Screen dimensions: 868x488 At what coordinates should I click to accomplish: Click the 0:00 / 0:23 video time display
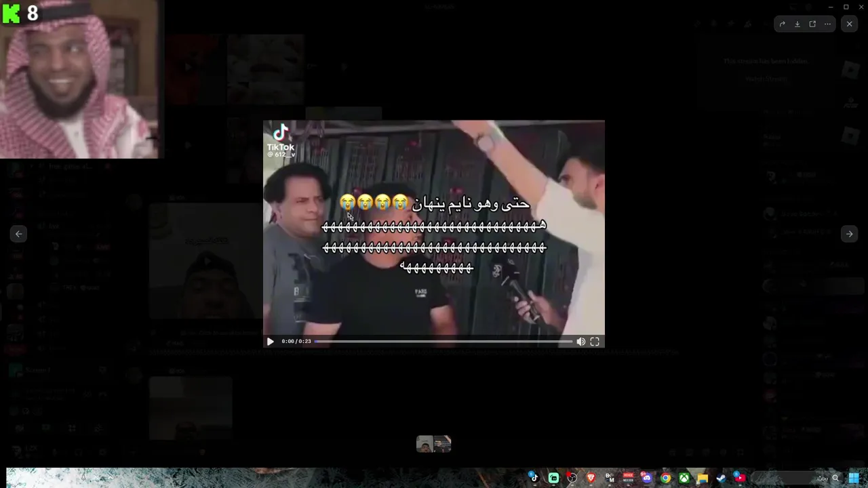tap(296, 342)
